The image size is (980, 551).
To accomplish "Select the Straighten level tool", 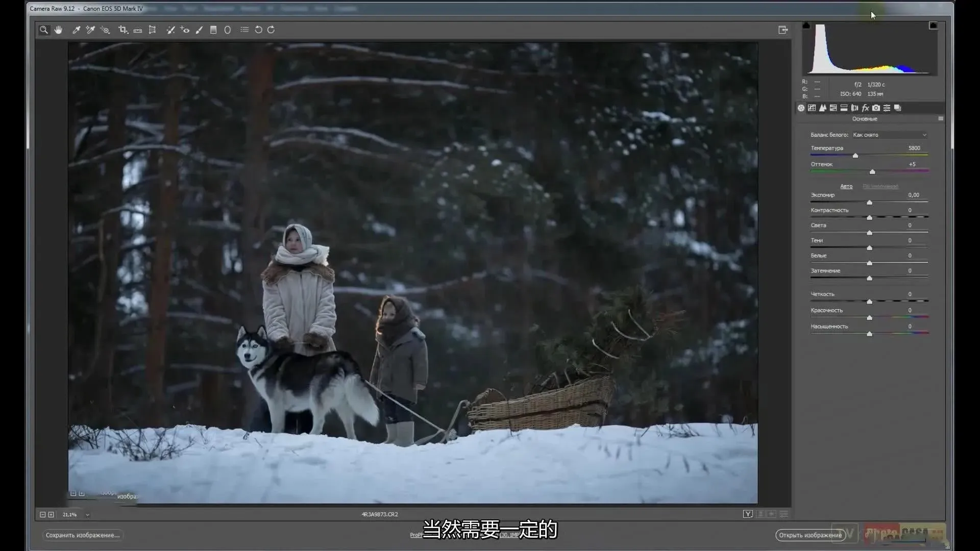I will click(138, 31).
